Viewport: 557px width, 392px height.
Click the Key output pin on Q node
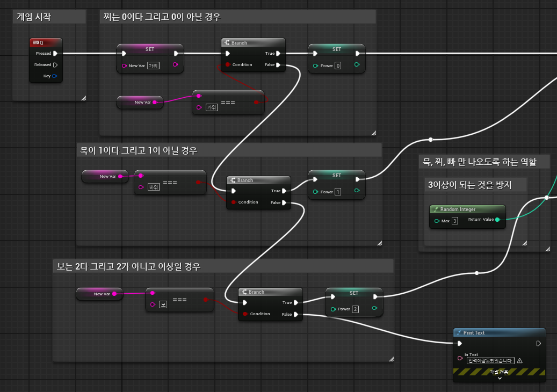click(x=55, y=76)
